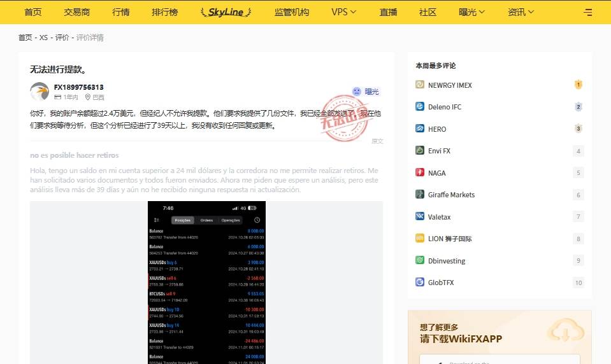This screenshot has width=611, height=364.
Task: Click Deleno IFC broker logo icon
Action: (x=420, y=106)
